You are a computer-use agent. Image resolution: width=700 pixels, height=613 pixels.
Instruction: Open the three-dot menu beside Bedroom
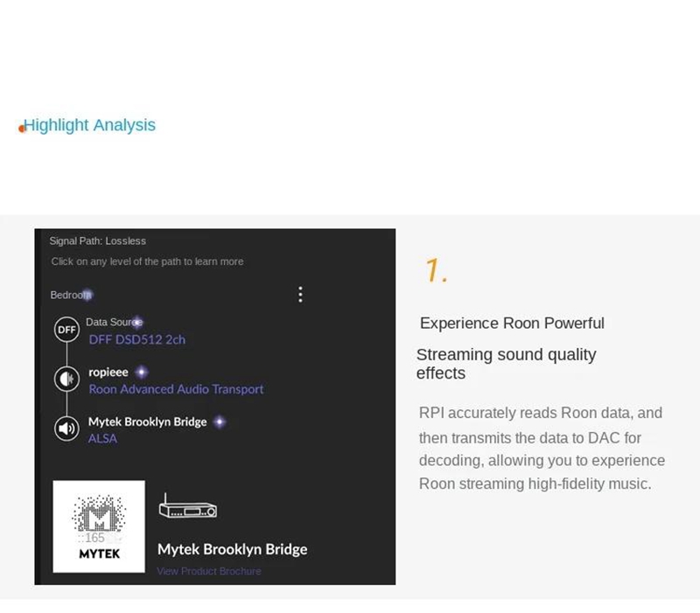pos(300,295)
